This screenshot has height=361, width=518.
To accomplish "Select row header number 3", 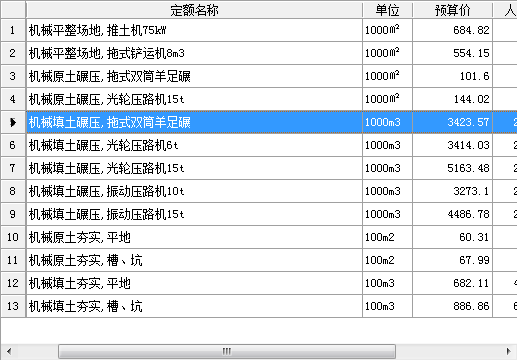I will (13, 76).
